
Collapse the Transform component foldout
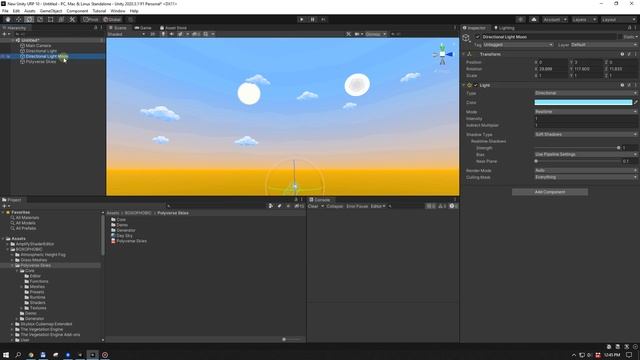464,54
